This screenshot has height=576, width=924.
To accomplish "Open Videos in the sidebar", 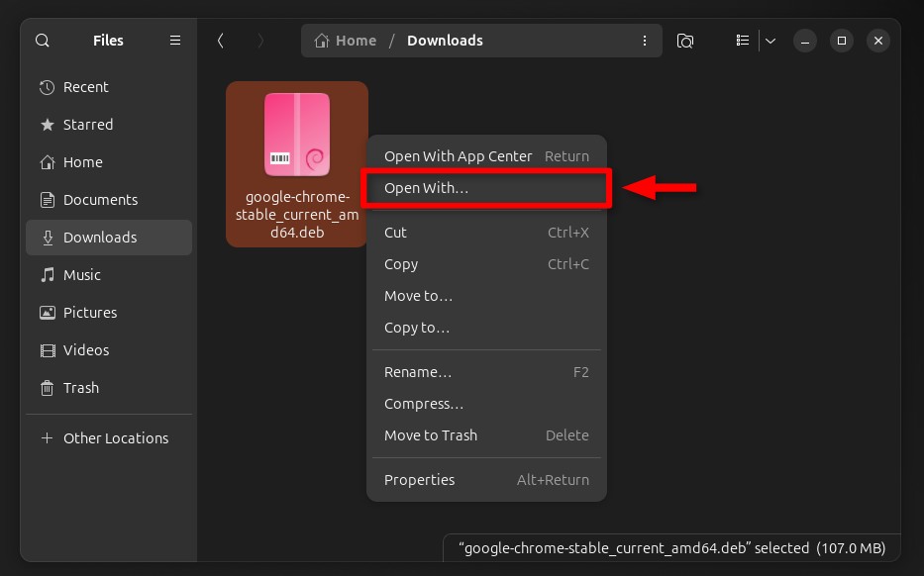I will (x=109, y=350).
